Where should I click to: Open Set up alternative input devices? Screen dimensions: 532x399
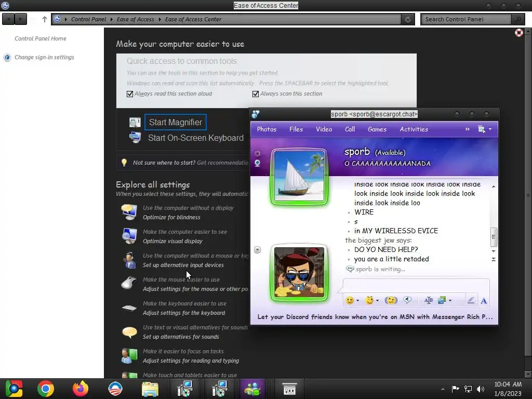pyautogui.click(x=183, y=265)
